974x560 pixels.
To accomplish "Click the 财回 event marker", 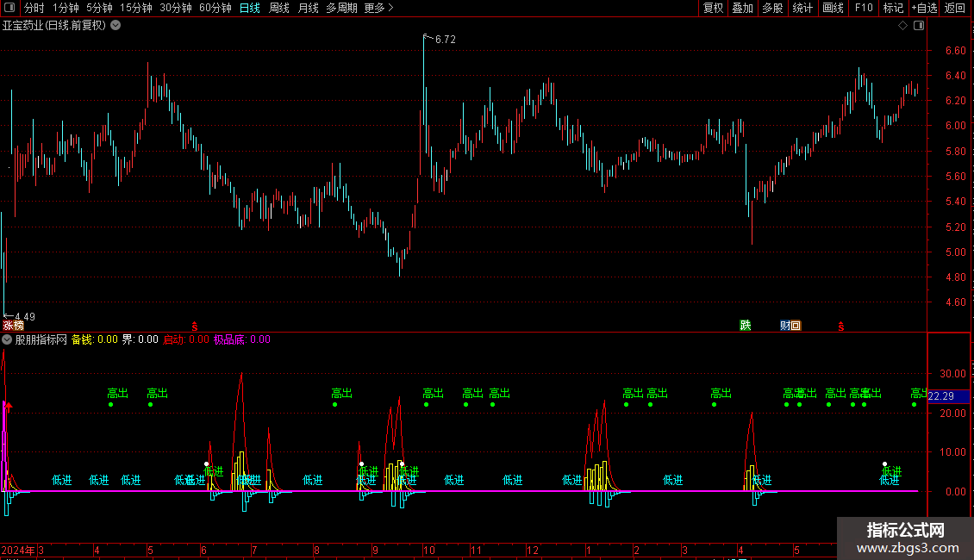I will coord(790,326).
